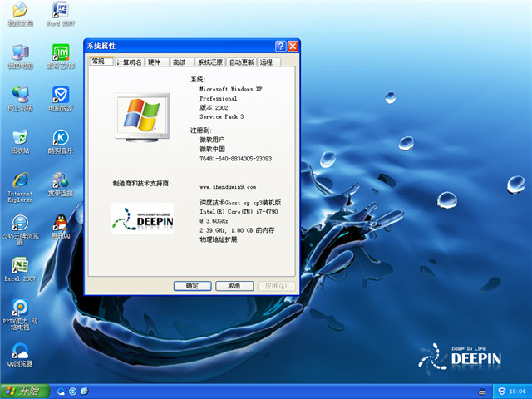Open the QQ Browser desktop shortcut
This screenshot has height=399, width=532.
[20, 355]
